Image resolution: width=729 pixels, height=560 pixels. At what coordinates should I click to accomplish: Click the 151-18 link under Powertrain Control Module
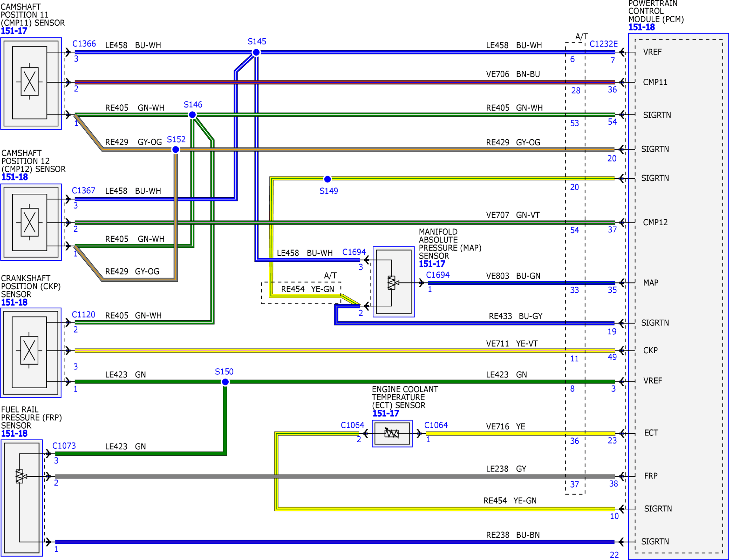641,27
